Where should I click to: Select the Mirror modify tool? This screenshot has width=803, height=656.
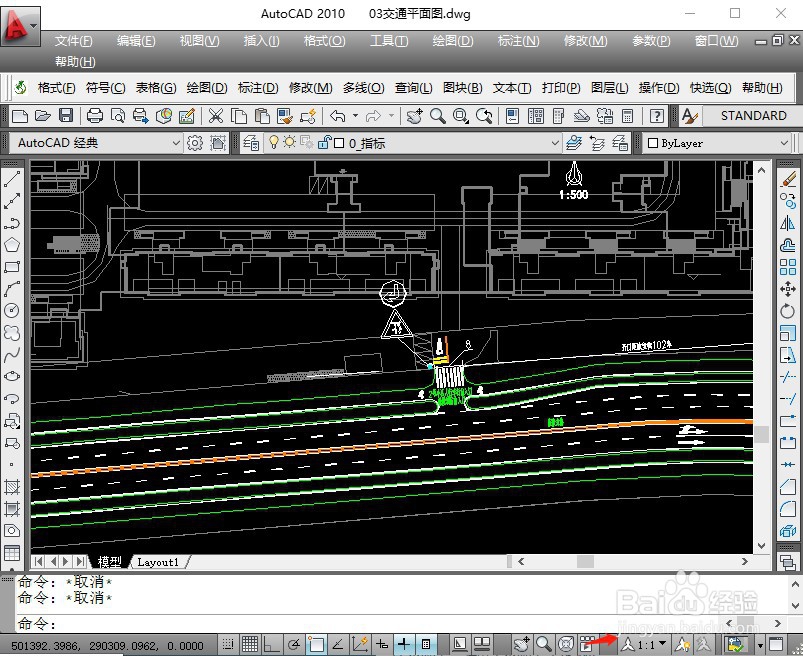pyautogui.click(x=788, y=223)
